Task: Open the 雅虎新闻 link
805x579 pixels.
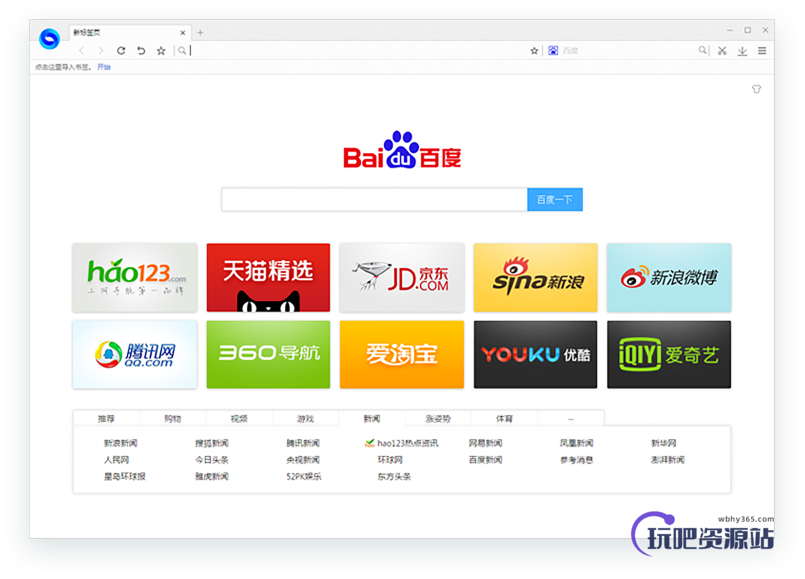Action: coord(212,476)
